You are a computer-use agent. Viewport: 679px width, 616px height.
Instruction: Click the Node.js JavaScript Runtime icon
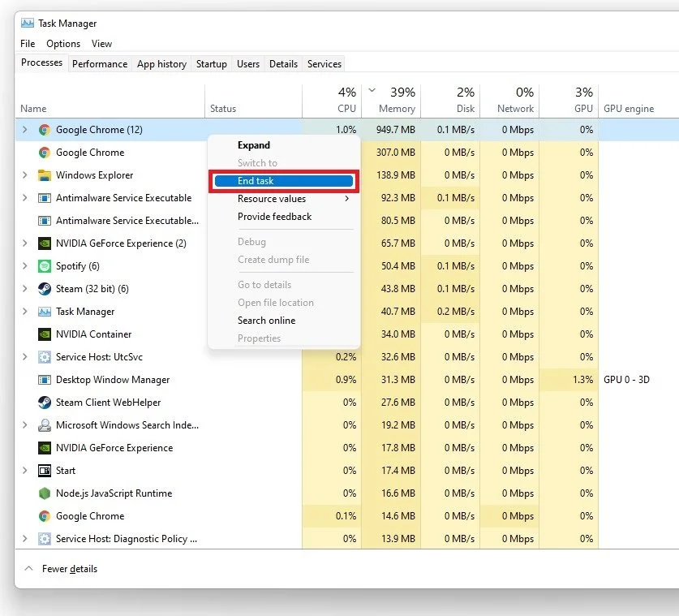click(44, 493)
